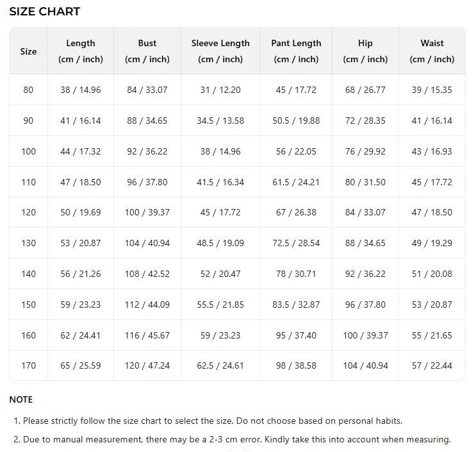
Task: Click the size 170 row label
Action: (29, 365)
